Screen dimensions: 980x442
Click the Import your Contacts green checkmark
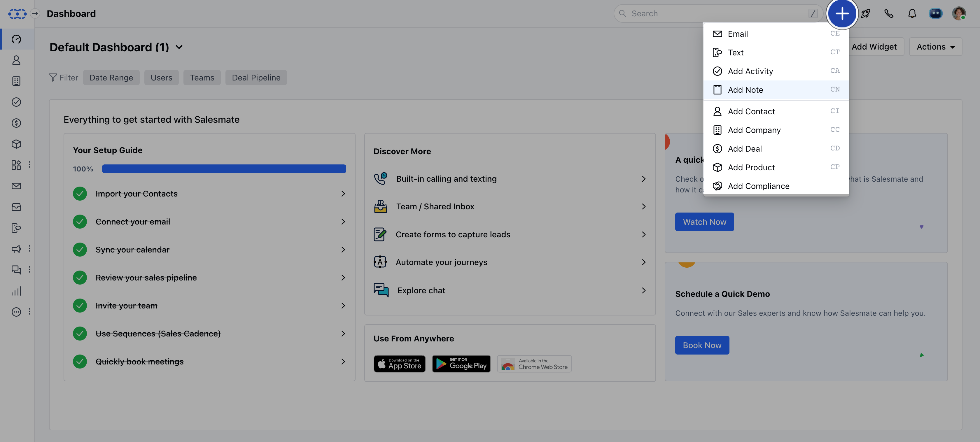(80, 194)
